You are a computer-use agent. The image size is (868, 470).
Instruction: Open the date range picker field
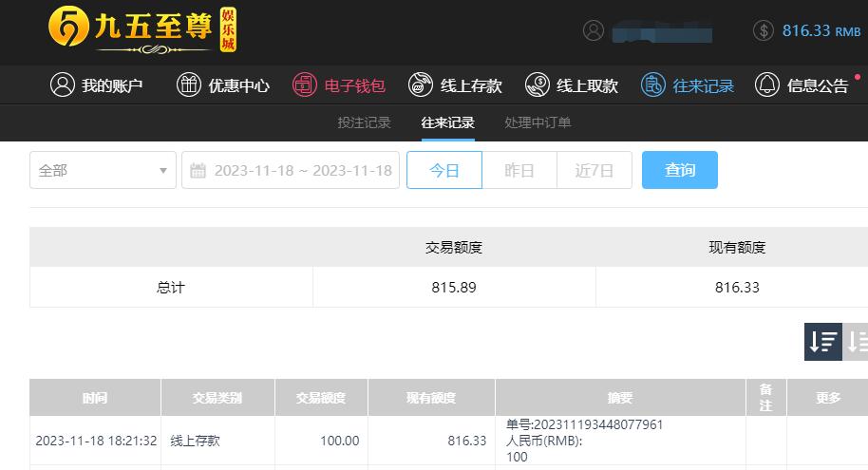click(291, 170)
